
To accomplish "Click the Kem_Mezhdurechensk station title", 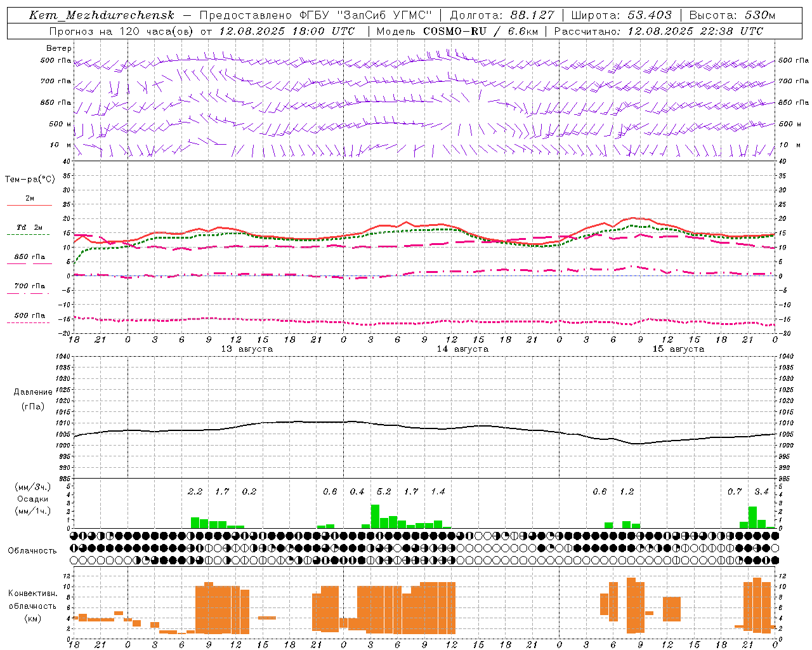I will (101, 15).
